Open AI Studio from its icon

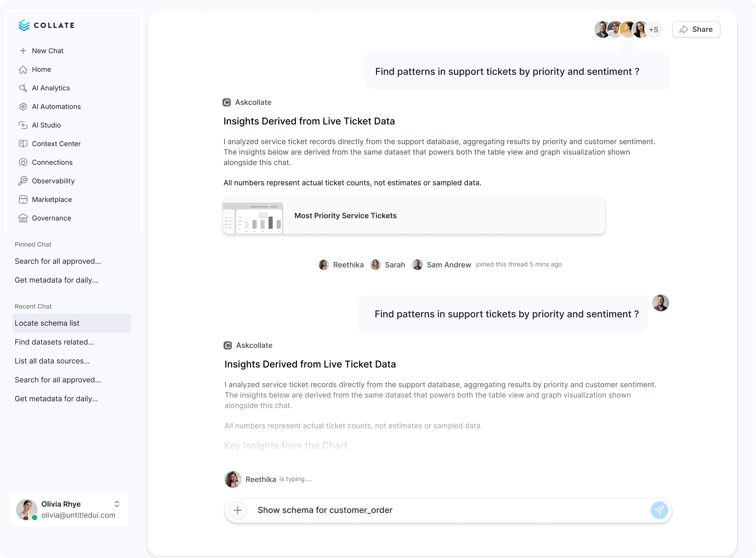[x=23, y=125]
